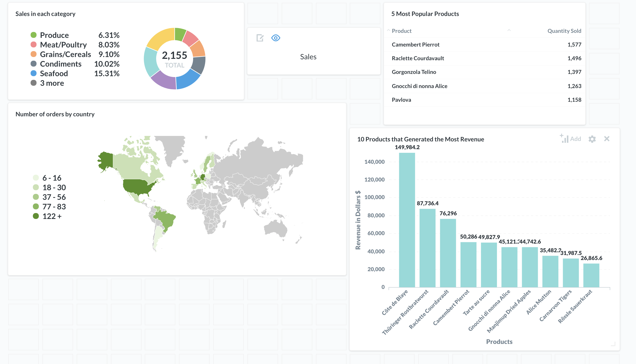Click the edit text pencil icon
The width and height of the screenshot is (636, 364).
point(260,38)
